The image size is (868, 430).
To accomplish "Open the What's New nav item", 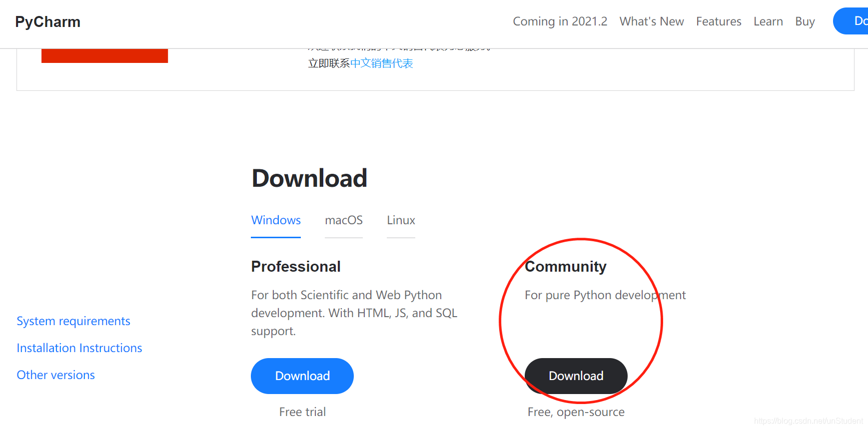I will pos(652,21).
